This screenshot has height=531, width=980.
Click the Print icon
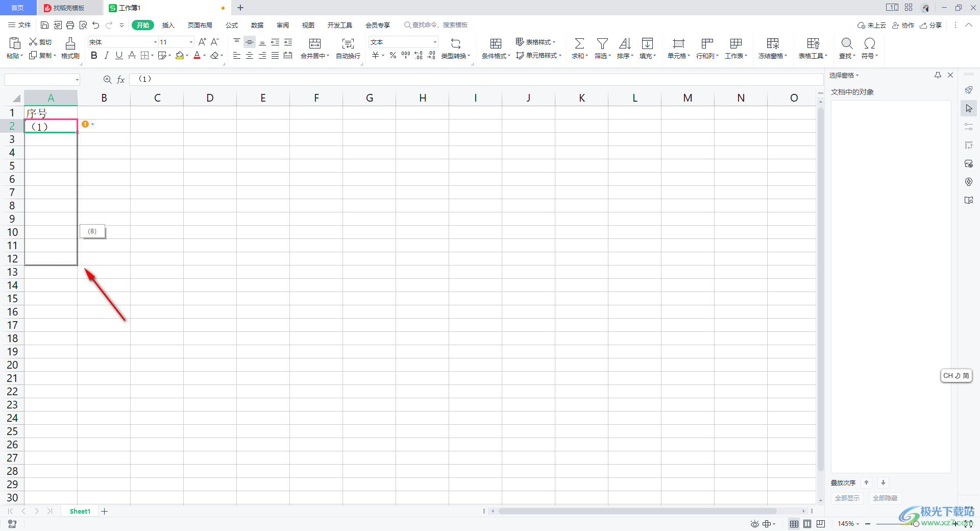(70, 25)
